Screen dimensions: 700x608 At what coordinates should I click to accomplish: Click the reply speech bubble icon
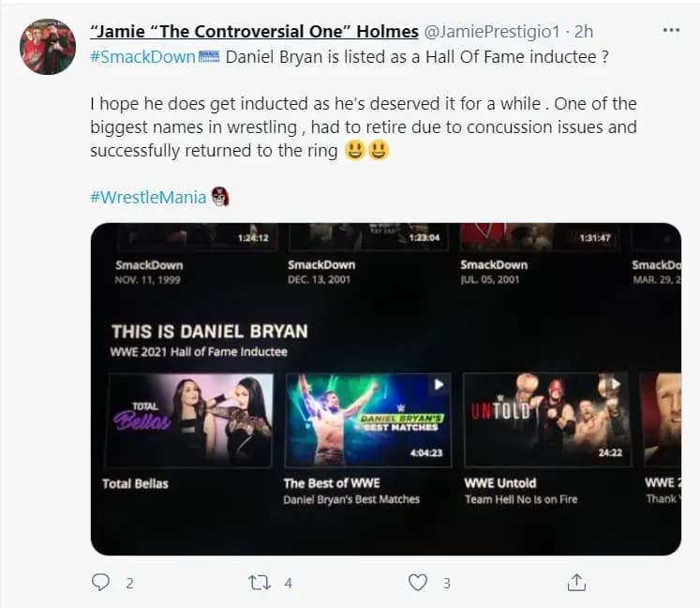point(101,582)
